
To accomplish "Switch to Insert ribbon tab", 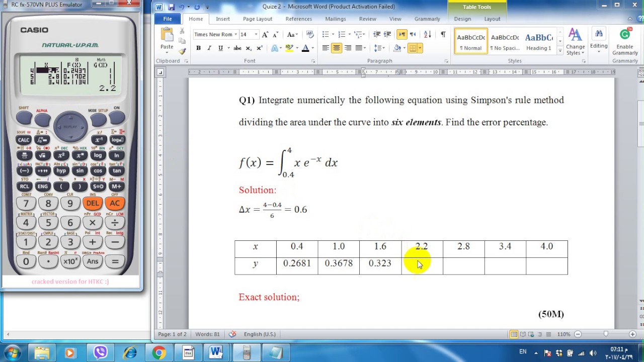I will pos(223,19).
